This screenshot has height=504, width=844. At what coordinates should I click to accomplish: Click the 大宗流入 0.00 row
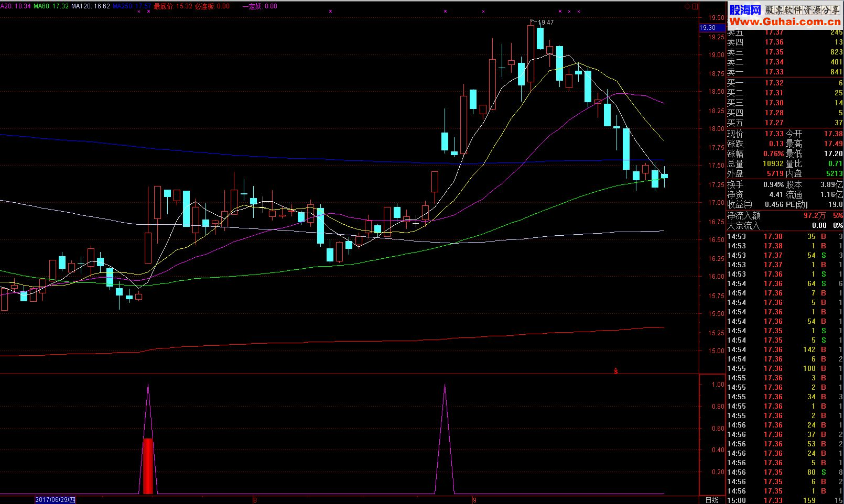click(785, 225)
